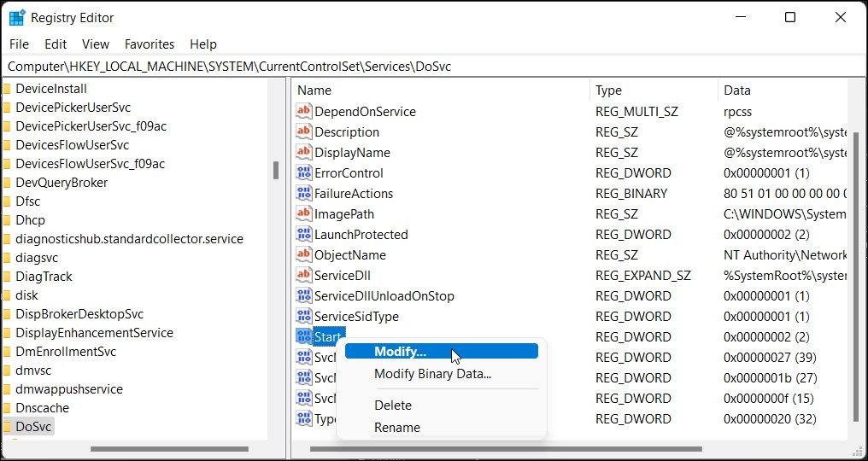Click the Start DWORD value icon
Viewport: 868px width, 461px height.
point(304,336)
